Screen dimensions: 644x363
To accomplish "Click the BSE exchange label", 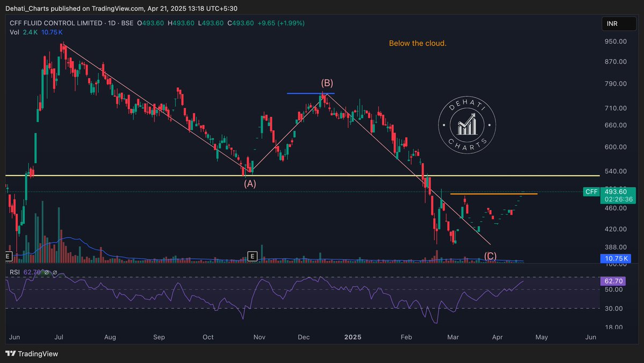I will pos(127,23).
